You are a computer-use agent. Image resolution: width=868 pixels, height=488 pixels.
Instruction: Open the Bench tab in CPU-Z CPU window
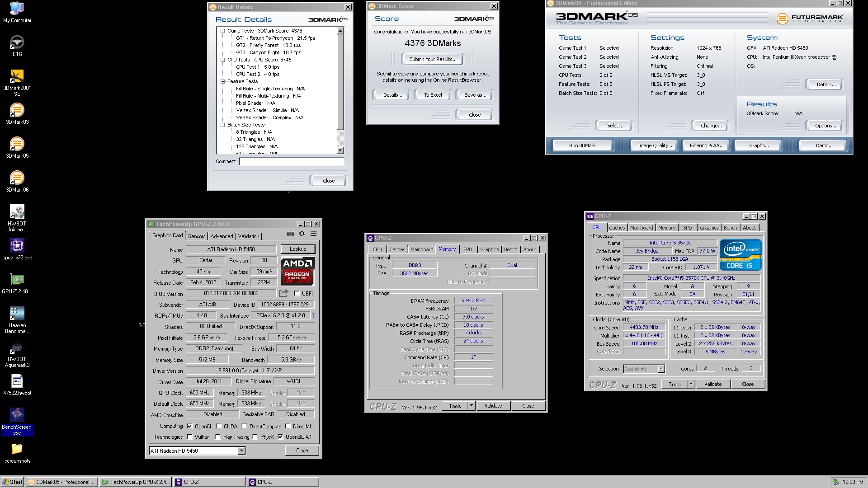tap(730, 228)
